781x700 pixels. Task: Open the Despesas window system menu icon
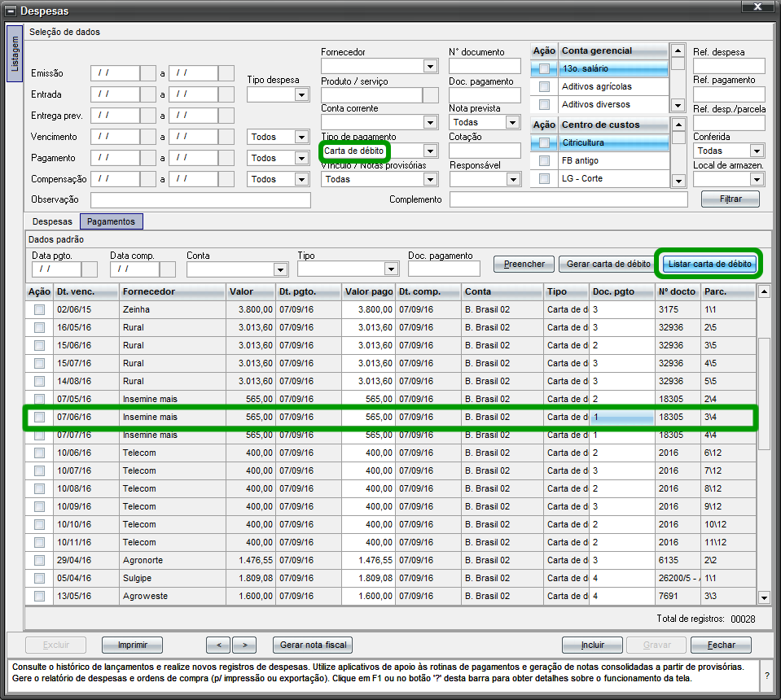click(11, 11)
